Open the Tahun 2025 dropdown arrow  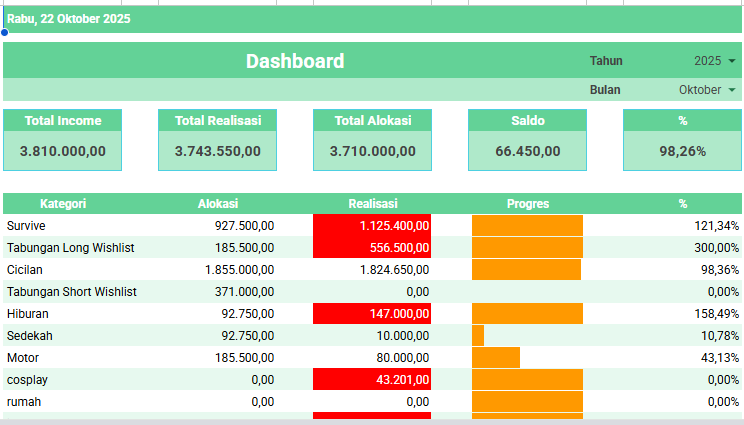[x=732, y=61]
